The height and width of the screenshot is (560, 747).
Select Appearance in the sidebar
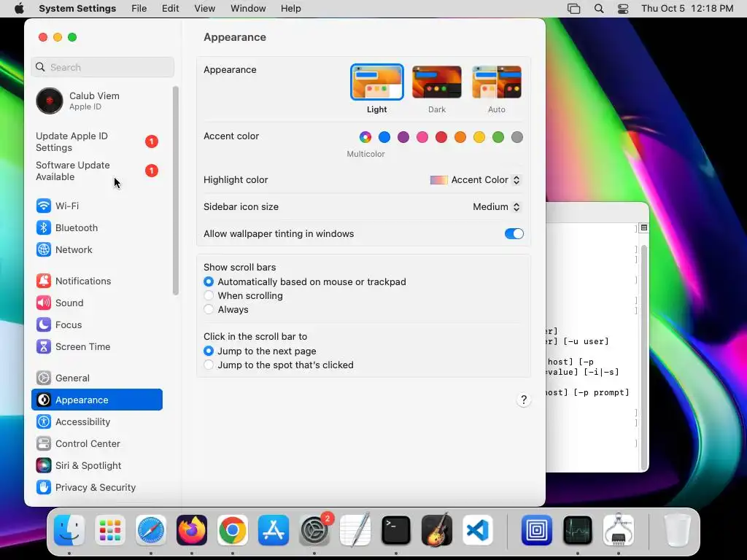click(97, 400)
